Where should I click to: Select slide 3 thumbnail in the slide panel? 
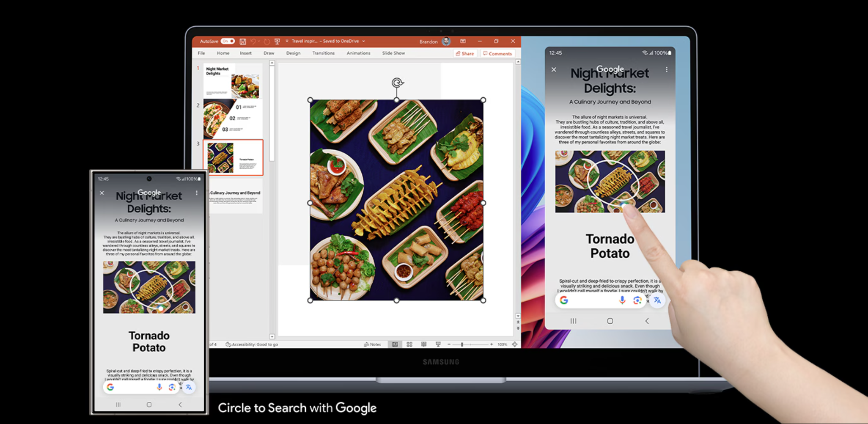(x=233, y=157)
